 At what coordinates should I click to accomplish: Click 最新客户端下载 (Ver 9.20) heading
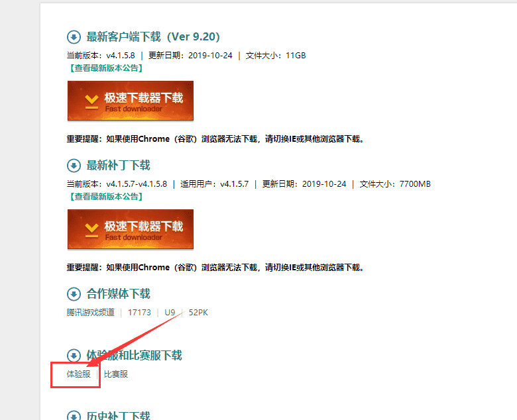[153, 37]
